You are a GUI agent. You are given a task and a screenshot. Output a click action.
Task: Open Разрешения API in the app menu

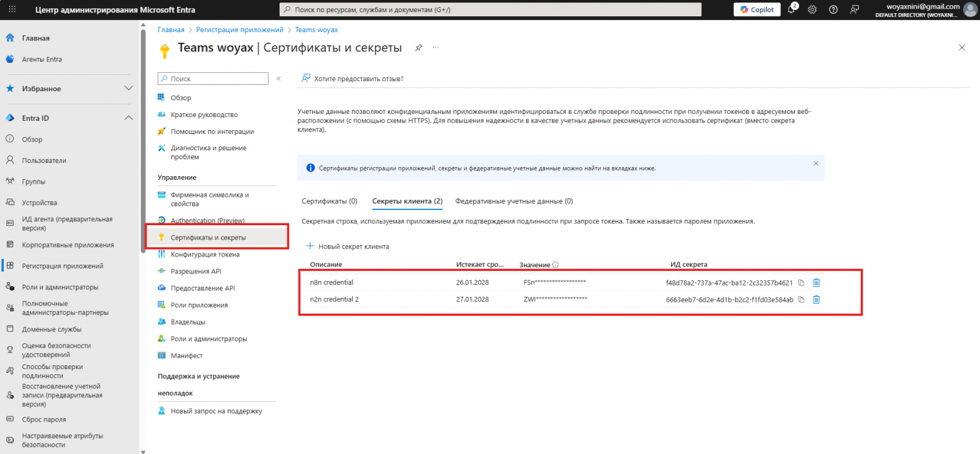[196, 271]
